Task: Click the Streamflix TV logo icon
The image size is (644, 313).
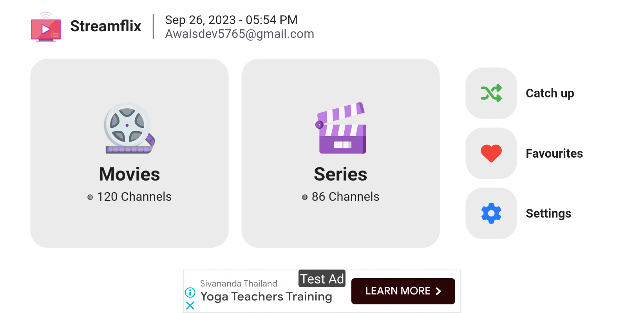Action: (x=46, y=27)
